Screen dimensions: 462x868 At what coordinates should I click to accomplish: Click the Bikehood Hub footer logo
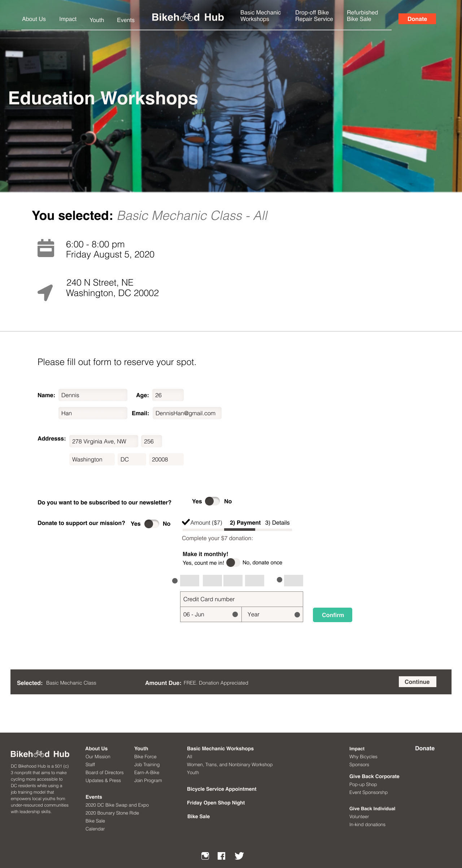pos(40,754)
